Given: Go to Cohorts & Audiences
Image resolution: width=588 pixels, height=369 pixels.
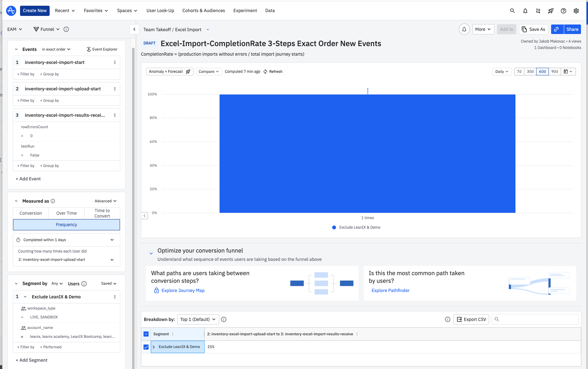Looking at the screenshot, I should pyautogui.click(x=204, y=10).
